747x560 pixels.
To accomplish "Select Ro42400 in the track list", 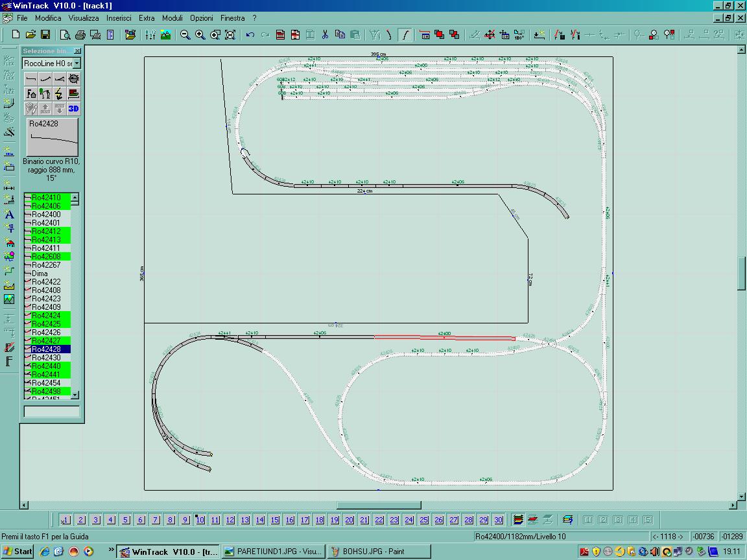I will click(47, 215).
